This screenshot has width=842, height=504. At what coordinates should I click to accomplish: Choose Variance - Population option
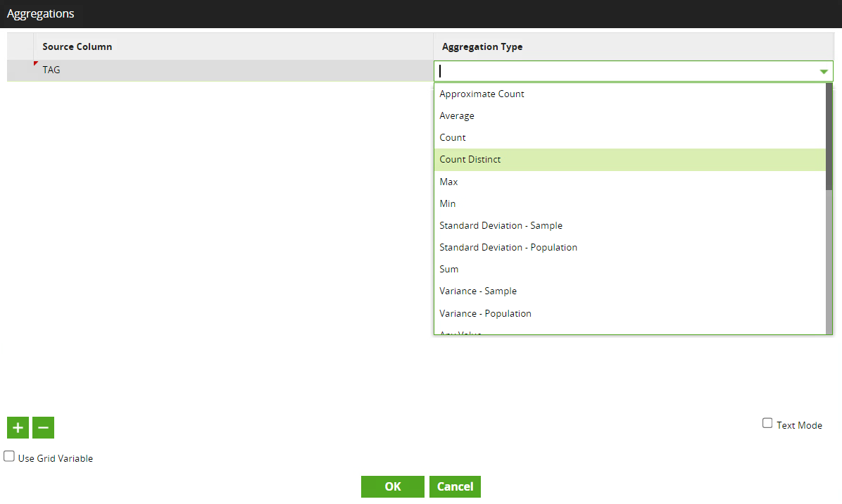[x=485, y=313]
